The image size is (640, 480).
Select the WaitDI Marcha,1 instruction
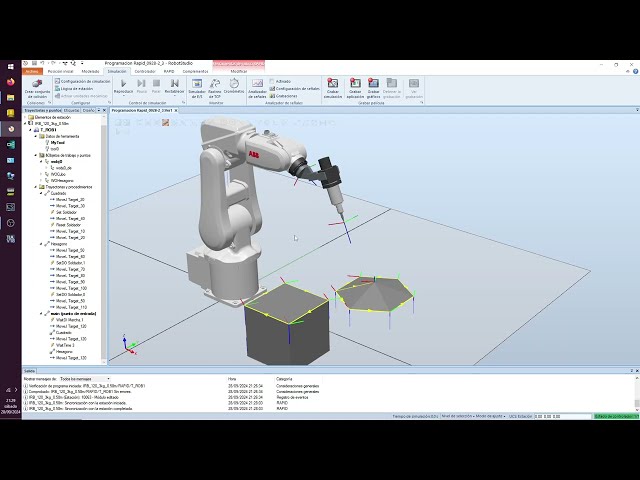(x=69, y=320)
